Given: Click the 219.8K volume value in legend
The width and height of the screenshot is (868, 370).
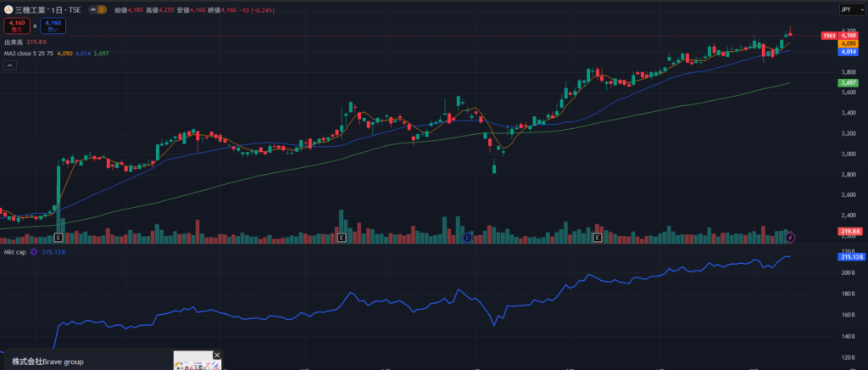Looking at the screenshot, I should [x=36, y=42].
